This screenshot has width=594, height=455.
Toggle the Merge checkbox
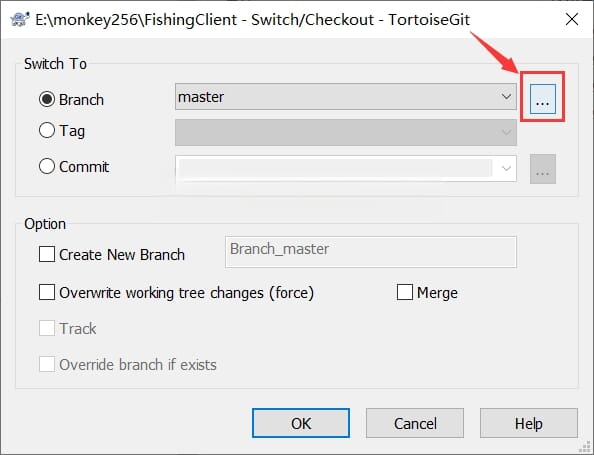point(405,292)
